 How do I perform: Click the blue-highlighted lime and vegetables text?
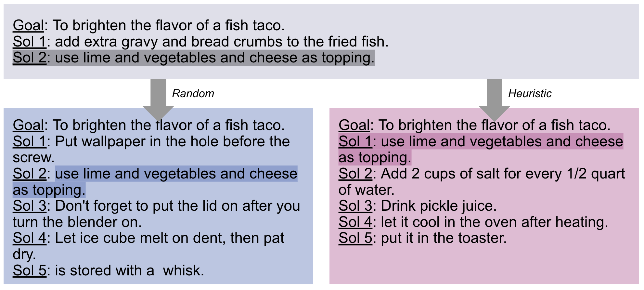[x=176, y=174]
